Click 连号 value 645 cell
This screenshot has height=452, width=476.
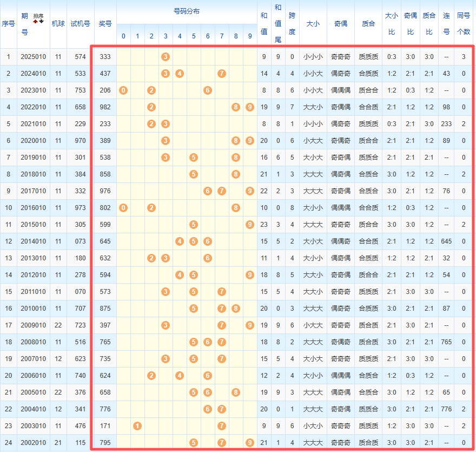pos(446,241)
